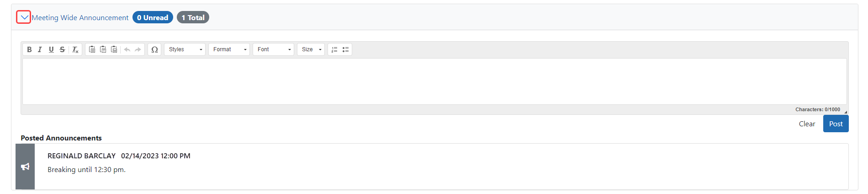Apply Strikethrough formatting
The width and height of the screenshot is (868, 194).
[x=62, y=49]
